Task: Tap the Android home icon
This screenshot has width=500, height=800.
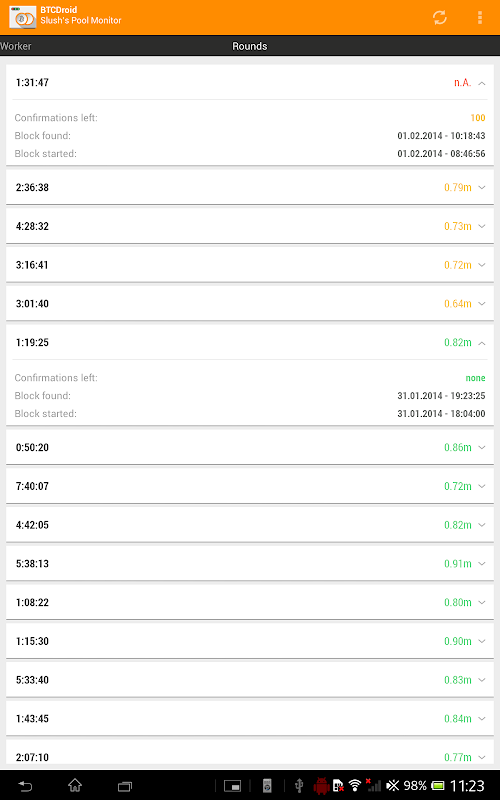Action: click(75, 786)
